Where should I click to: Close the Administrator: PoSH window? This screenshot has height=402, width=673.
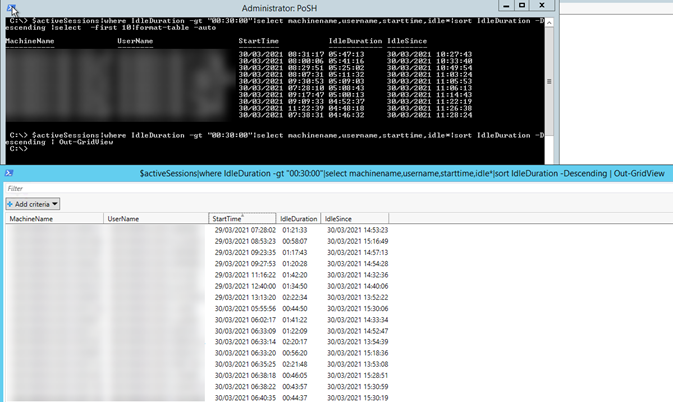coord(542,6)
